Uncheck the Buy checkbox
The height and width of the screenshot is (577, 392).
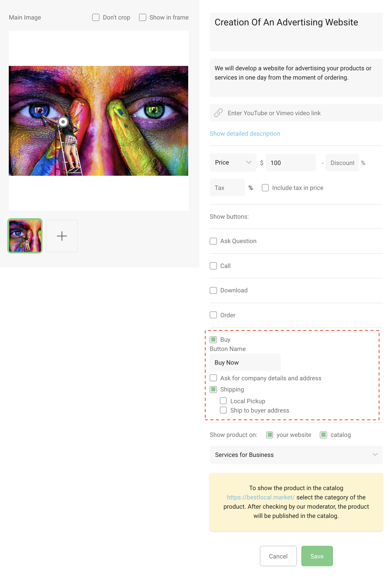click(213, 340)
